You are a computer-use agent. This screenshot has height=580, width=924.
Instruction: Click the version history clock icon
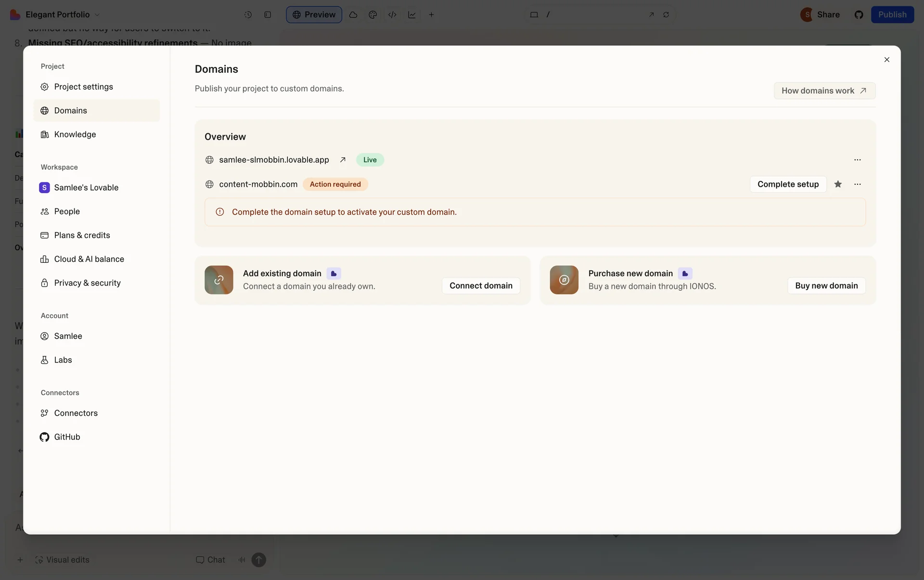248,15
